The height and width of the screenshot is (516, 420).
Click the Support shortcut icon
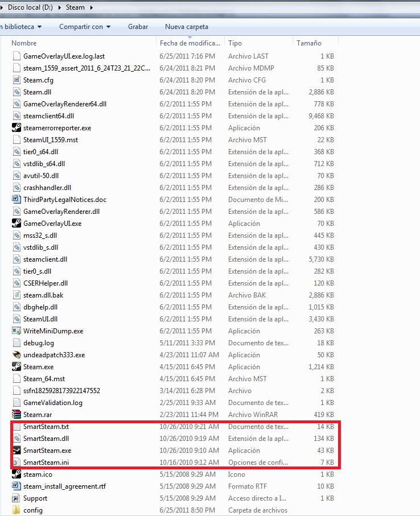click(x=17, y=498)
